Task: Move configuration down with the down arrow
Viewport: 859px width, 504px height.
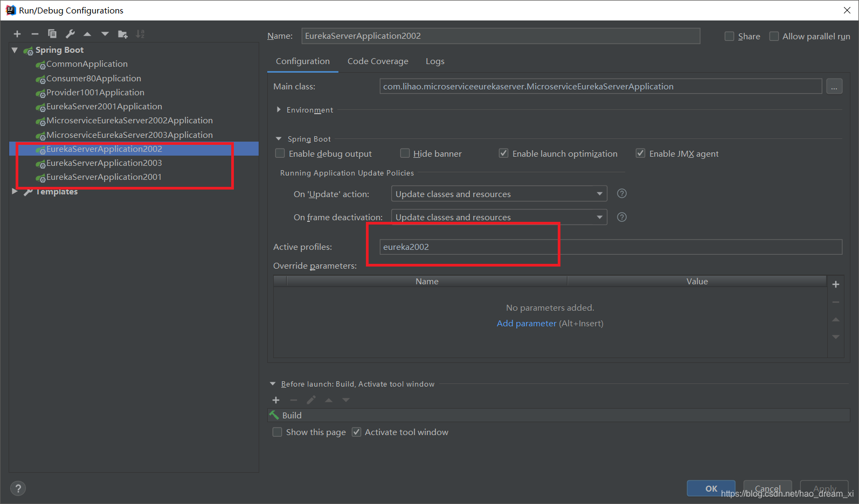Action: pos(105,34)
